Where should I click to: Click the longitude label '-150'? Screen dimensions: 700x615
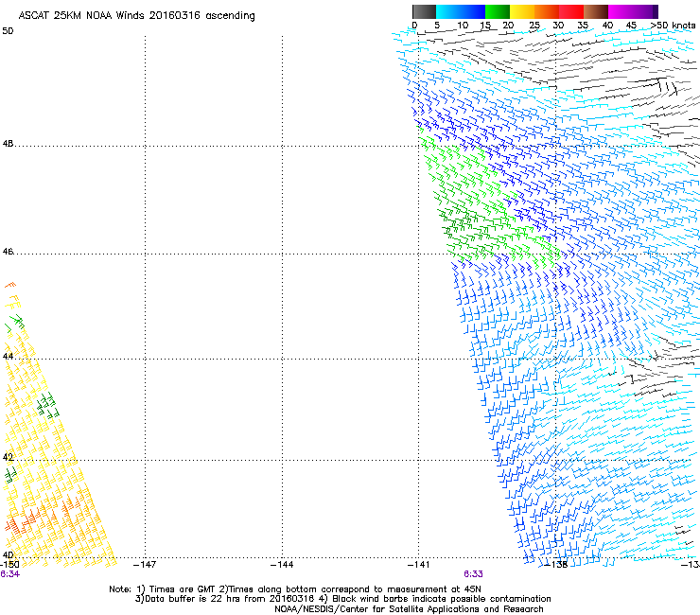tap(9, 565)
